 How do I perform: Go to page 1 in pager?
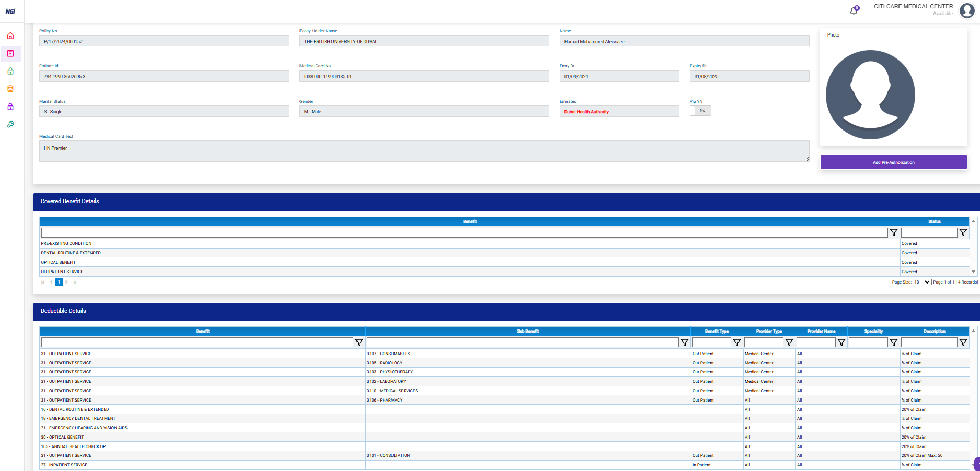(59, 282)
